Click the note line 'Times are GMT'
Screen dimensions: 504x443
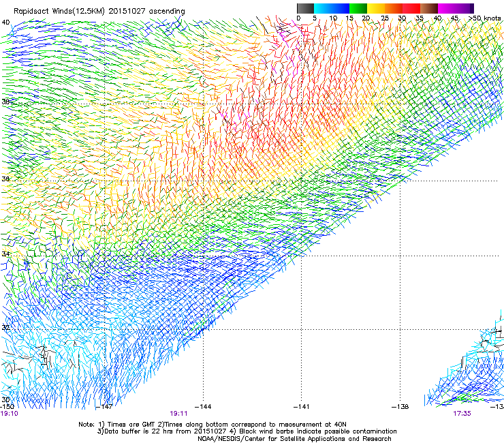coord(131,425)
